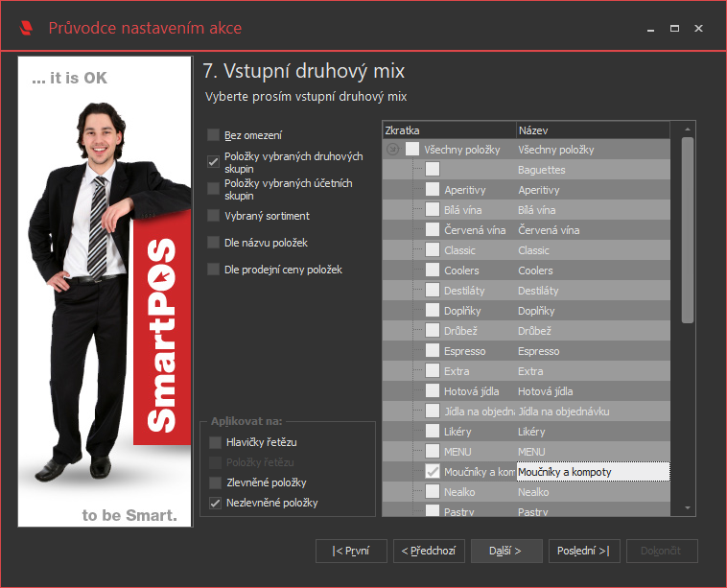Tick the Classic group checkbox
The image size is (727, 588).
pyautogui.click(x=433, y=250)
